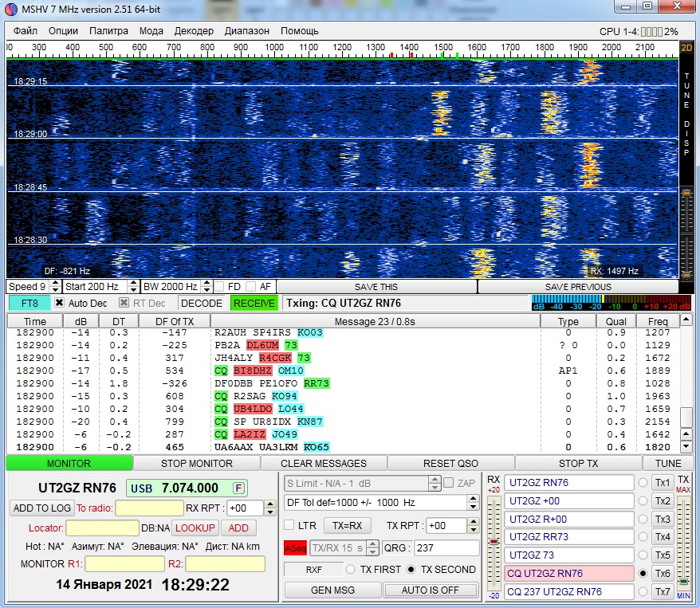700x608 pixels.
Task: Click the DF Tol spinner arrows
Action: [473, 503]
